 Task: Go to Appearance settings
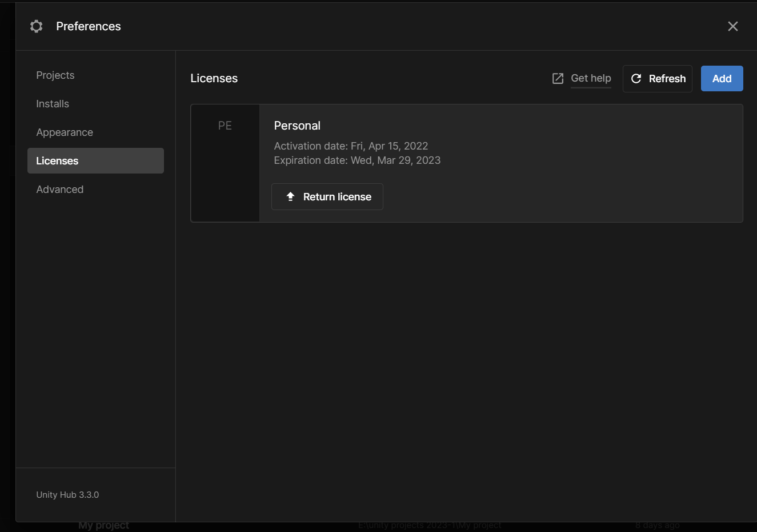[x=65, y=132]
